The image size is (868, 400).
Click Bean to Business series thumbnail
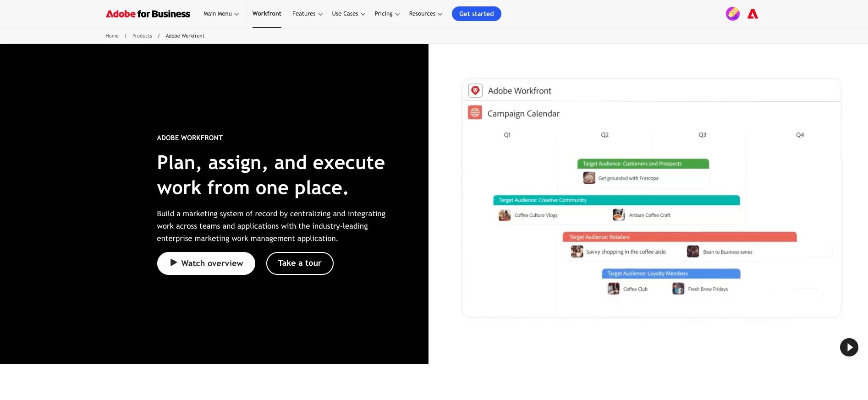(693, 252)
